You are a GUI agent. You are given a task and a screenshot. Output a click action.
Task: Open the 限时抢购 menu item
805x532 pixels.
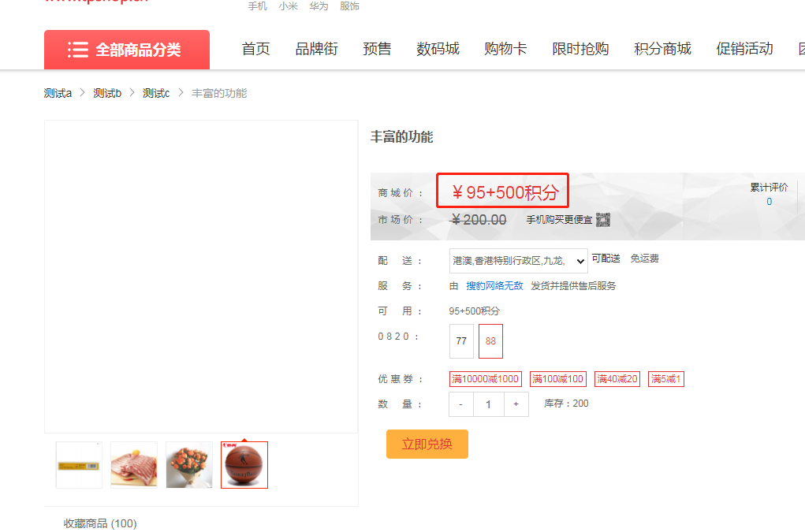[580, 48]
